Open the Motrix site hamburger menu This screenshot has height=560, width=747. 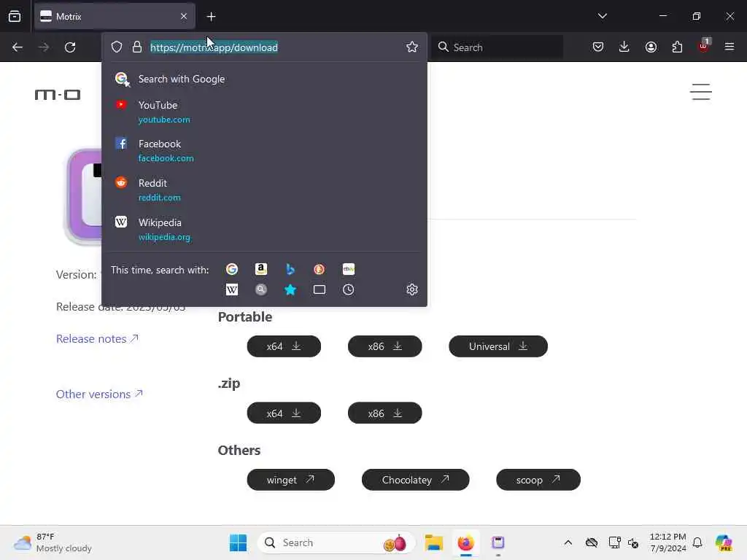701,91
